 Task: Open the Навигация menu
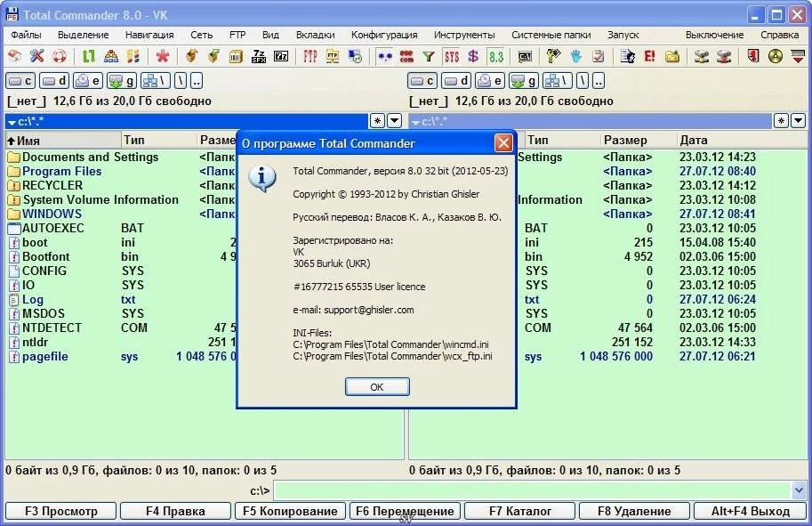[149, 35]
